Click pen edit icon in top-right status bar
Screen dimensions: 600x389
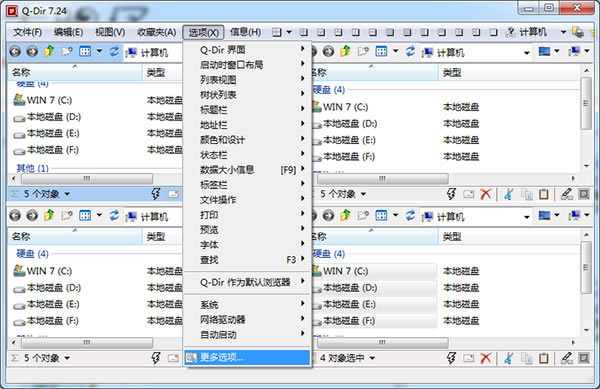[567, 194]
